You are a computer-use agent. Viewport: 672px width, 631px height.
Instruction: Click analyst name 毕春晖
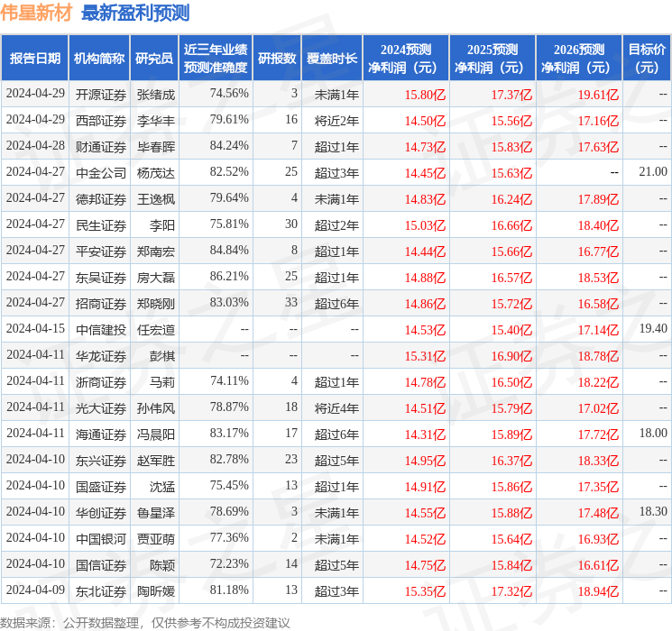tap(156, 147)
